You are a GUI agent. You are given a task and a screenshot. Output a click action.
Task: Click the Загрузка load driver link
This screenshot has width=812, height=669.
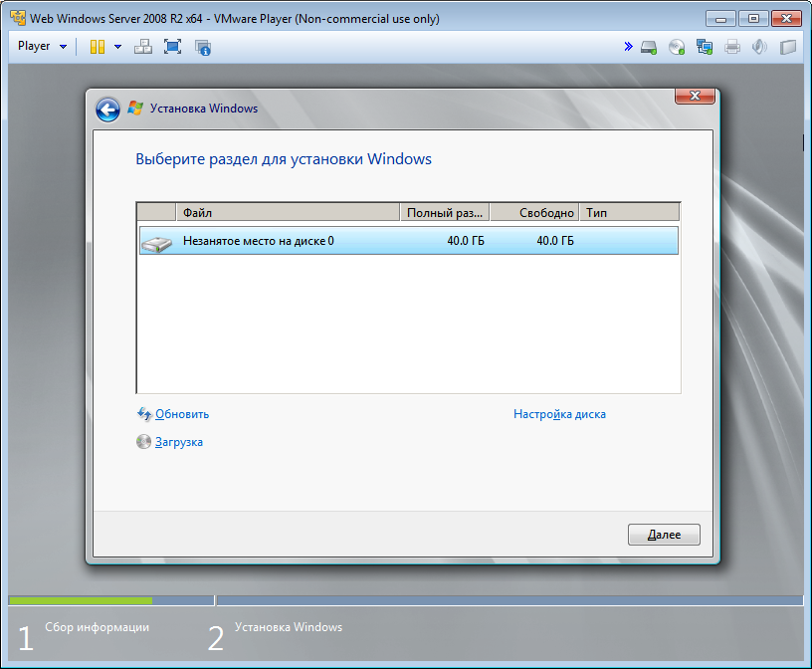tap(179, 442)
